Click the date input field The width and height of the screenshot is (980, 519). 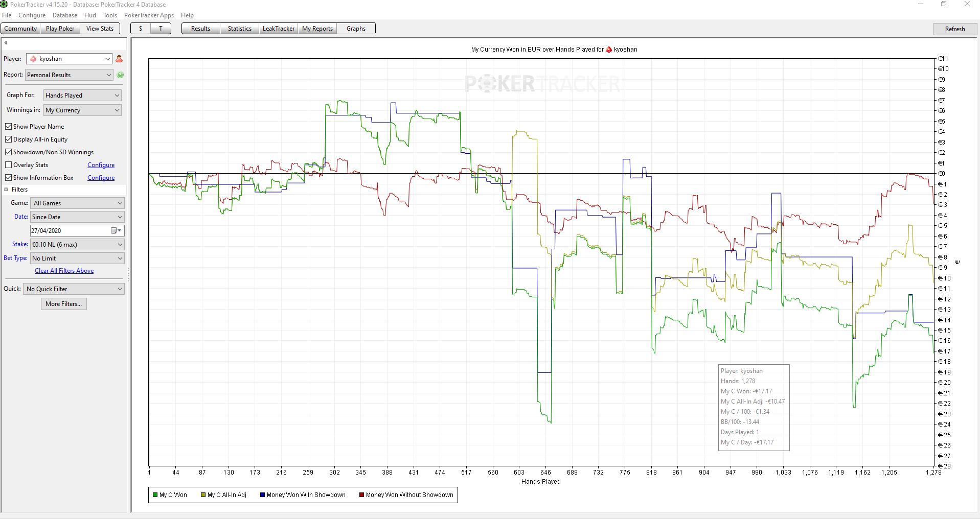coord(70,231)
